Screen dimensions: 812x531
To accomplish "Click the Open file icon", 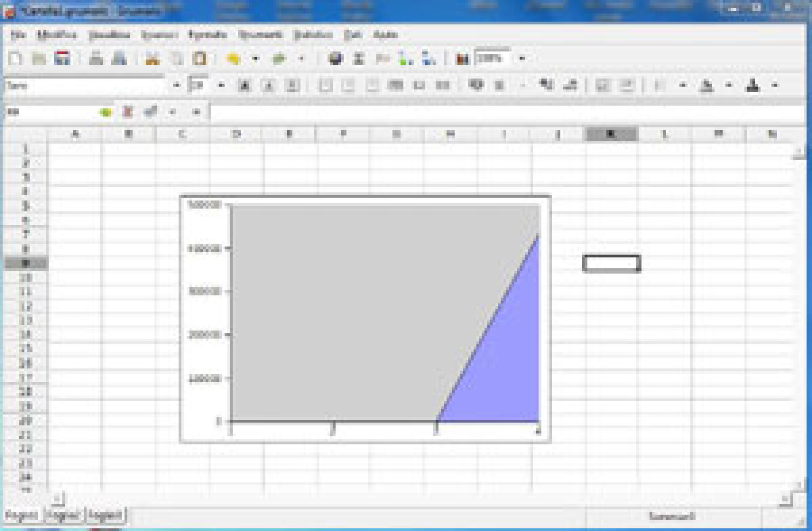I will [x=39, y=59].
